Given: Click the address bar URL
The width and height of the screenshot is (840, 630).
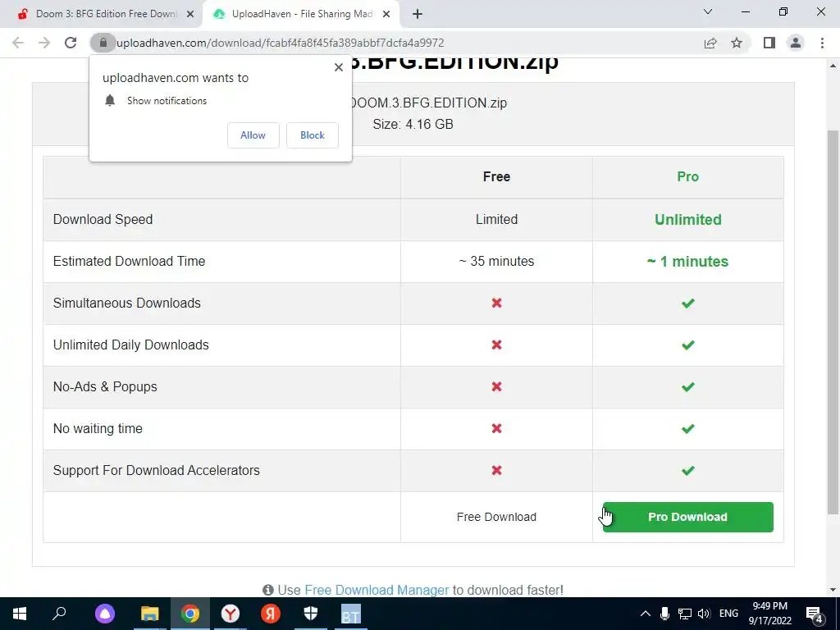Looking at the screenshot, I should coord(281,43).
